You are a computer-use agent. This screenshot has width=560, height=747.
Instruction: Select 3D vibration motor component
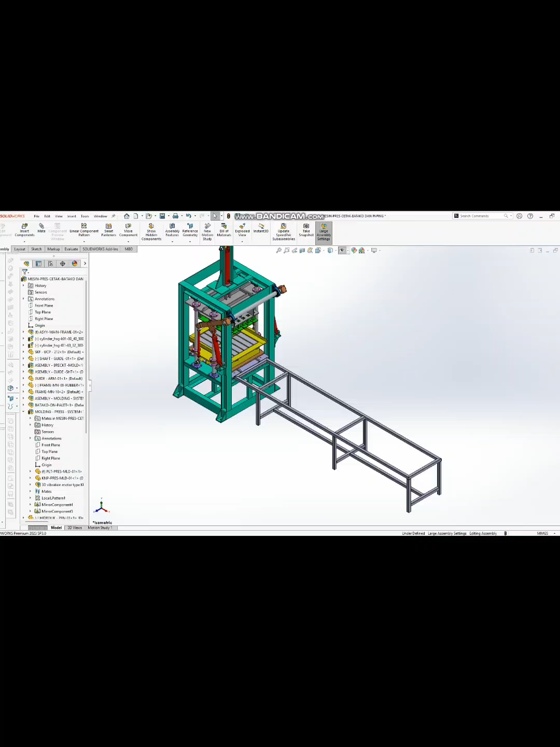coord(59,485)
